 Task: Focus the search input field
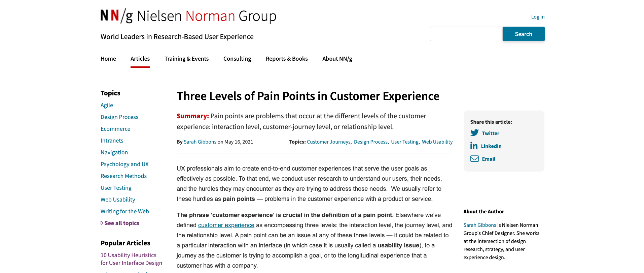click(x=466, y=34)
